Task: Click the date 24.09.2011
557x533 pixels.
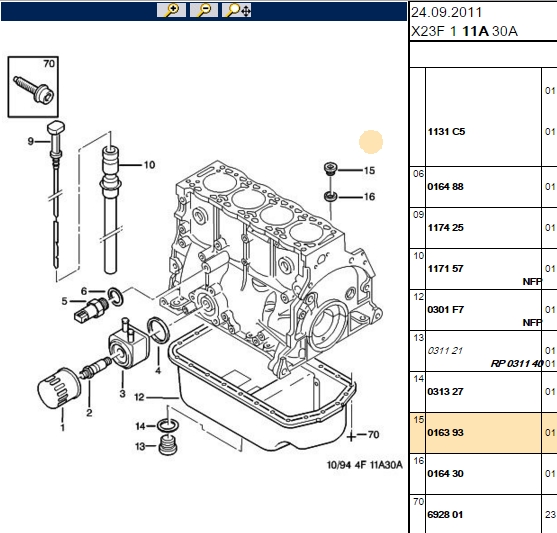Action: click(447, 12)
